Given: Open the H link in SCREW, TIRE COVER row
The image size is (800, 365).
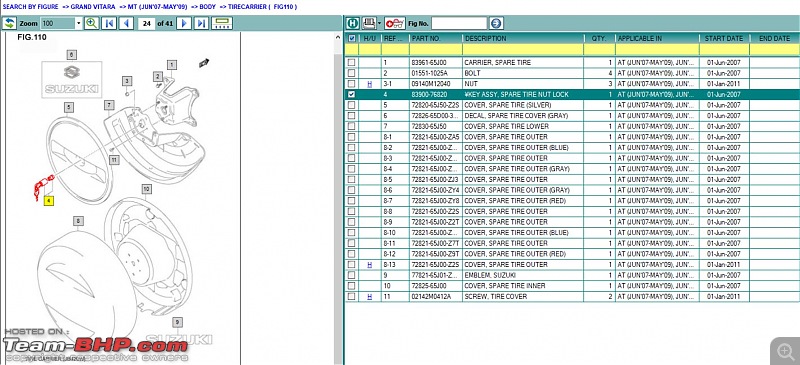Looking at the screenshot, I should click(x=369, y=297).
